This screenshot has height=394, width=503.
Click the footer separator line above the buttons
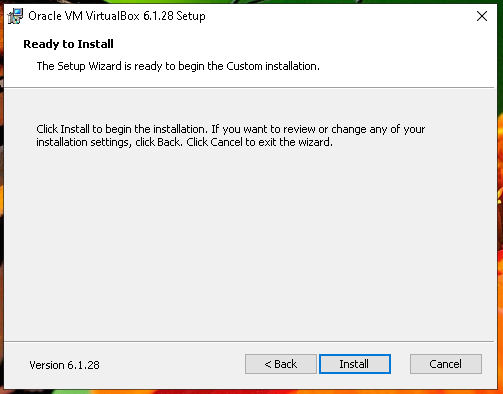pyautogui.click(x=249, y=341)
